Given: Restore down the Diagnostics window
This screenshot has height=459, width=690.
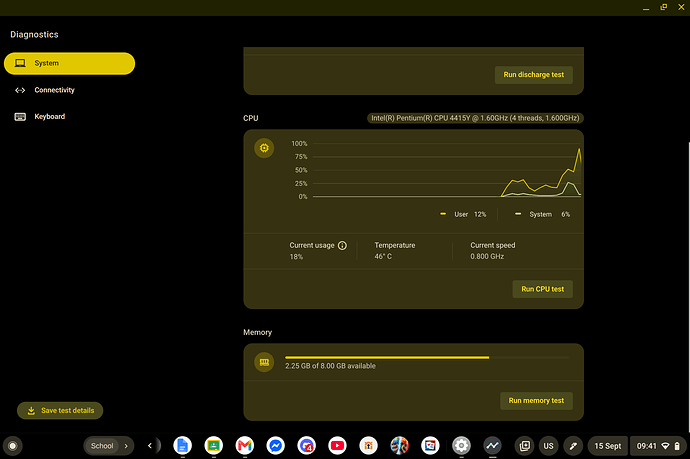Looking at the screenshot, I should pos(664,7).
